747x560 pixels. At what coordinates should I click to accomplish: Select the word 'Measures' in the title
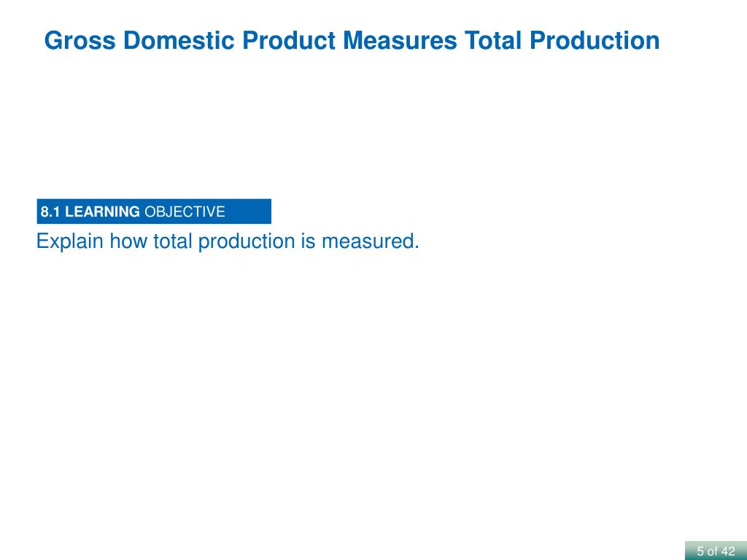pyautogui.click(x=400, y=41)
